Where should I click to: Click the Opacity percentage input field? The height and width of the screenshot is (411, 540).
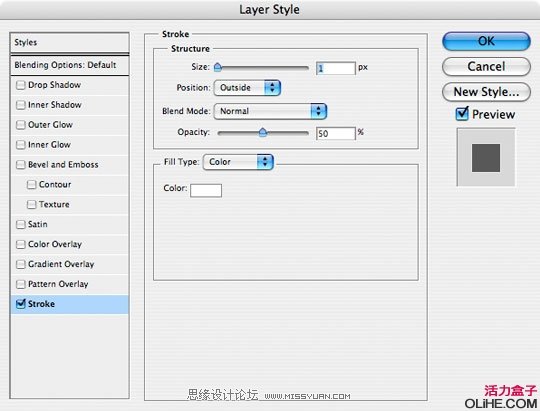point(336,133)
